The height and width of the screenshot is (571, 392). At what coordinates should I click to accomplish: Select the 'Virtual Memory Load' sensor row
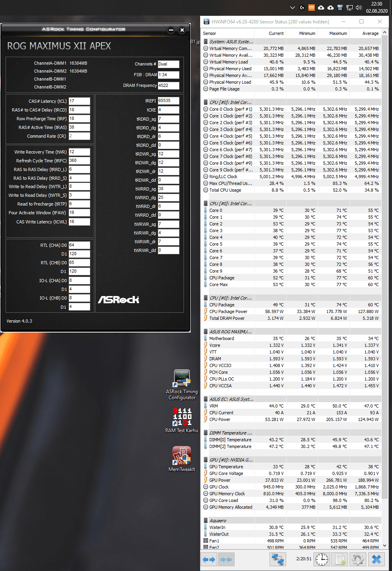click(x=291, y=62)
